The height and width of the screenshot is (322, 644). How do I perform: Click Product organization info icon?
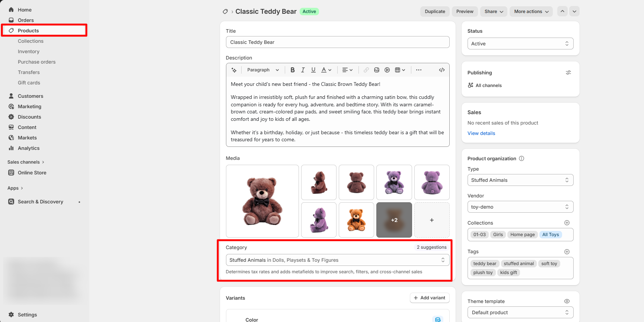pyautogui.click(x=522, y=158)
